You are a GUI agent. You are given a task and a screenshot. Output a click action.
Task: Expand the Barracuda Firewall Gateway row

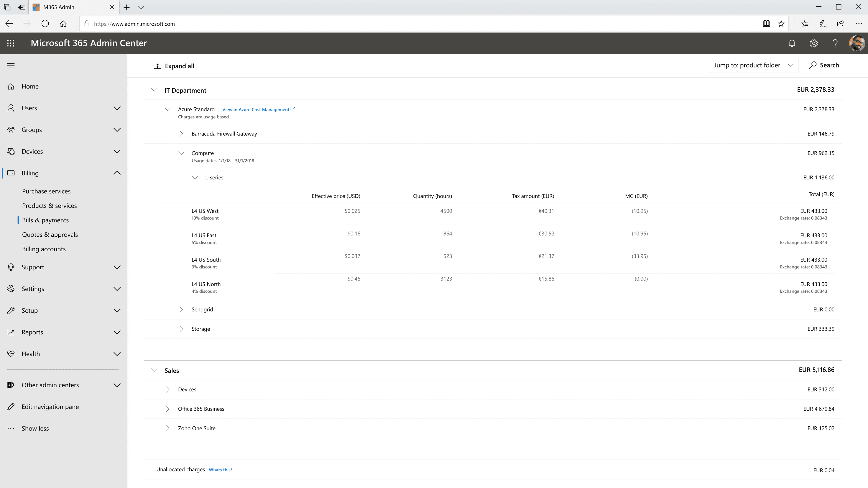pos(181,134)
